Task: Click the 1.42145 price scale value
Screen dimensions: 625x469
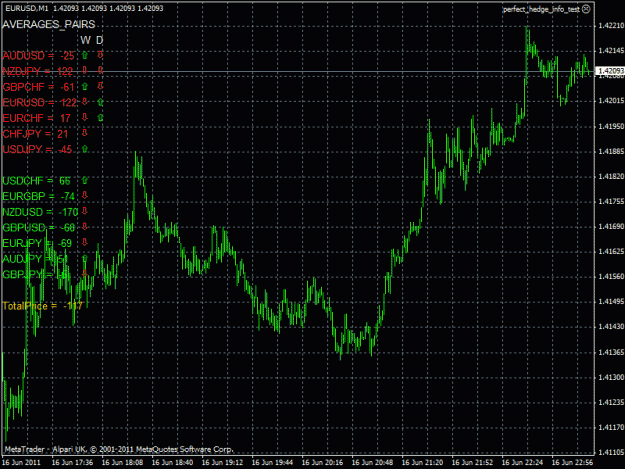Action: (611, 51)
